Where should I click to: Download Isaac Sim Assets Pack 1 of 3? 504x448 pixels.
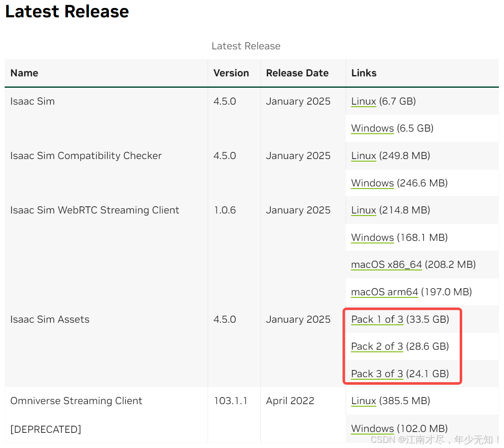377,319
